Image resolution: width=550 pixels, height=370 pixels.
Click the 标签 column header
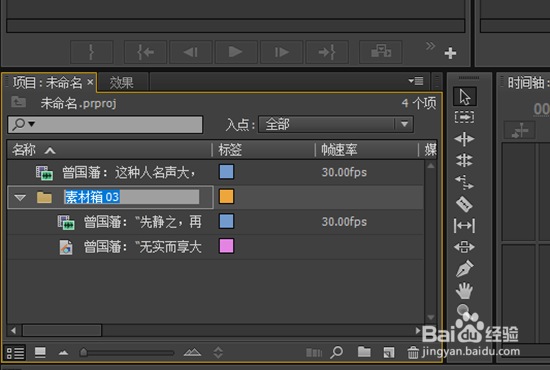click(x=230, y=150)
